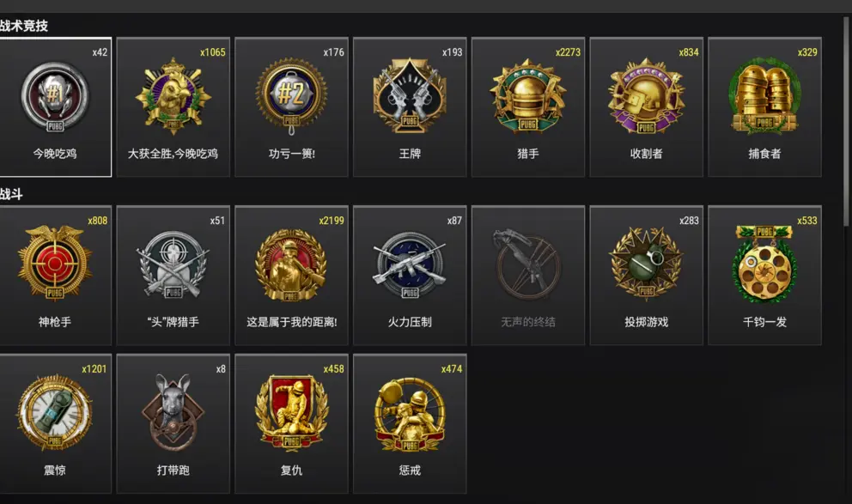Screen dimensions: 852x504
Task: Open the 大获全胜,今晚吃鸡 chicken medal
Action: coord(173,107)
